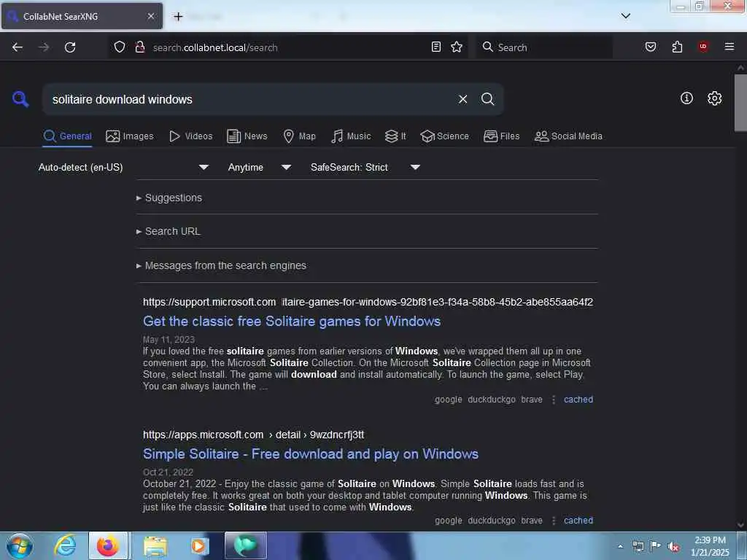This screenshot has width=747, height=560.
Task: Switch to the It category
Action: click(395, 136)
